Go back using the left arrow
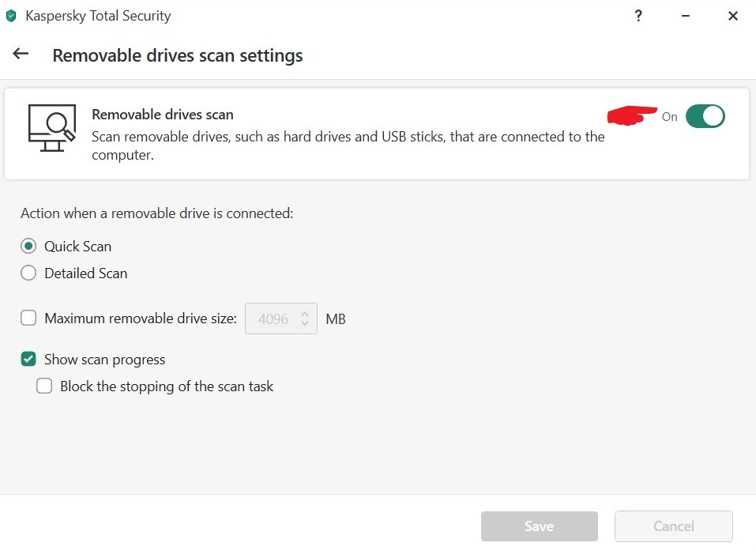 (x=21, y=54)
